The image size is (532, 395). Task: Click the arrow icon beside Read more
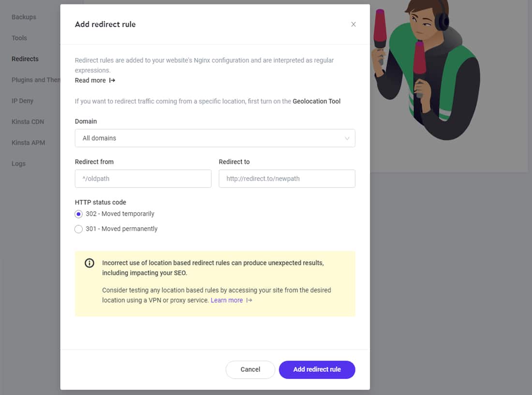pos(112,80)
